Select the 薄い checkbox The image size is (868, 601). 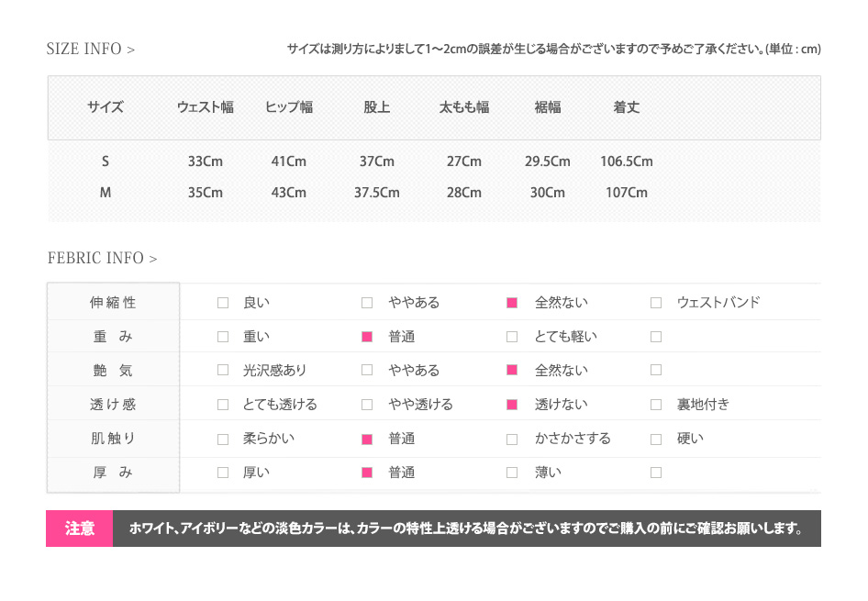pos(511,473)
